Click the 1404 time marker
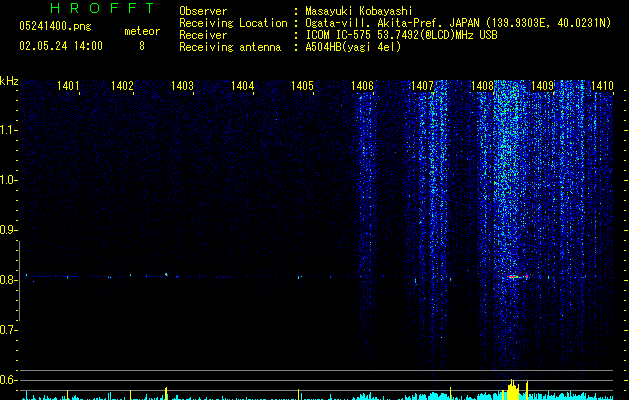 [243, 85]
